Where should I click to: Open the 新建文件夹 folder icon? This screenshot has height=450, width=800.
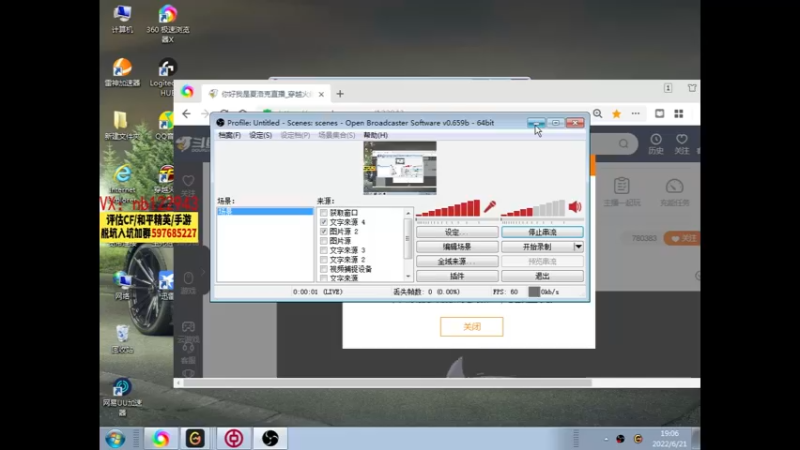point(121,126)
